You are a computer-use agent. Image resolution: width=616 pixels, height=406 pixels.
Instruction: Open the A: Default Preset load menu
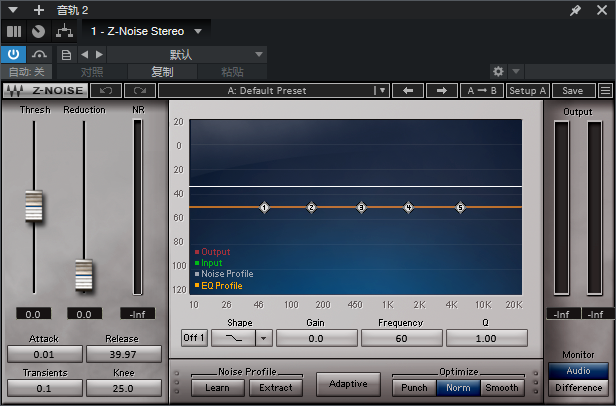(274, 91)
